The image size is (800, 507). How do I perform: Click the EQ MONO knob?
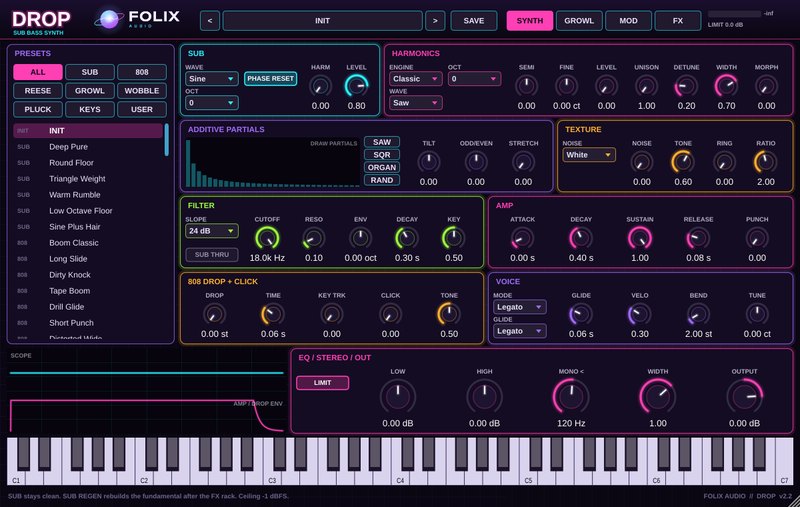(x=571, y=397)
